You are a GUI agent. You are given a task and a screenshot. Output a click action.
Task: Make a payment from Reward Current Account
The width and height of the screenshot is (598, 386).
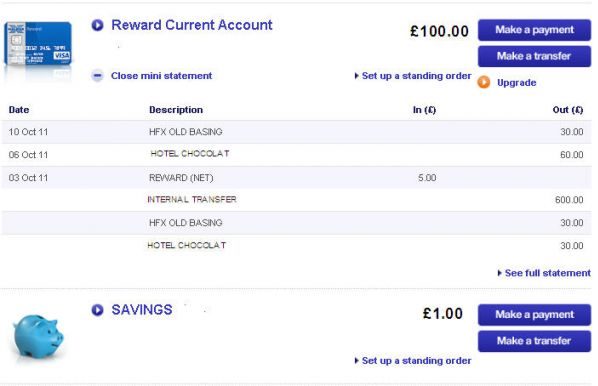(534, 30)
